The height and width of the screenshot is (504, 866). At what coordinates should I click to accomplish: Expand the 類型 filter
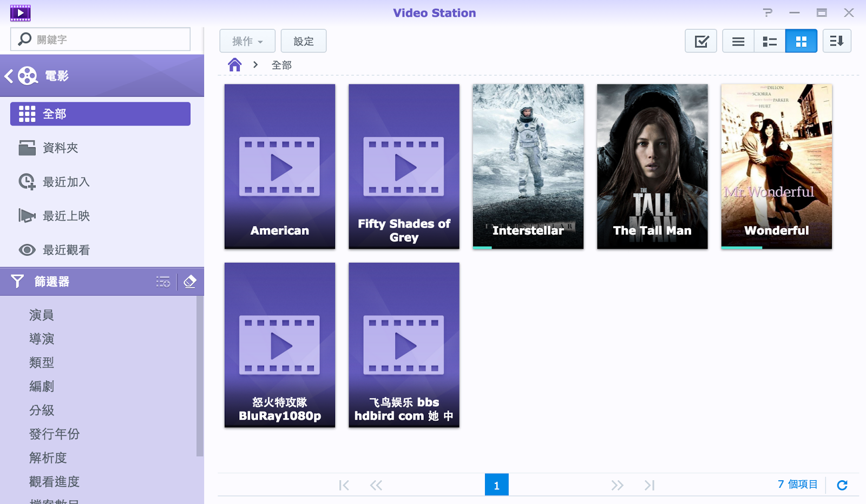42,363
